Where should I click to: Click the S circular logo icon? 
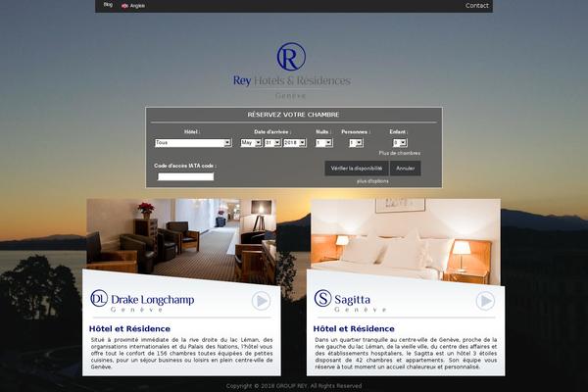(x=322, y=298)
